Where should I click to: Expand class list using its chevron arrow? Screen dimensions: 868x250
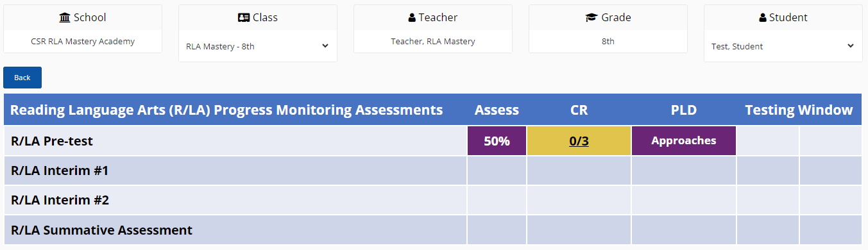325,46
